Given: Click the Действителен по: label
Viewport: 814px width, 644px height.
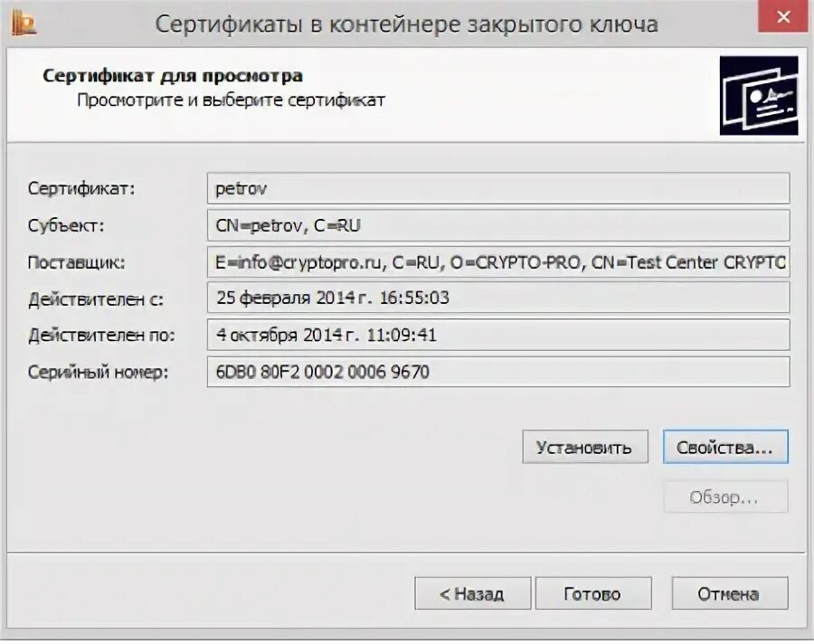Looking at the screenshot, I should pyautogui.click(x=101, y=335).
